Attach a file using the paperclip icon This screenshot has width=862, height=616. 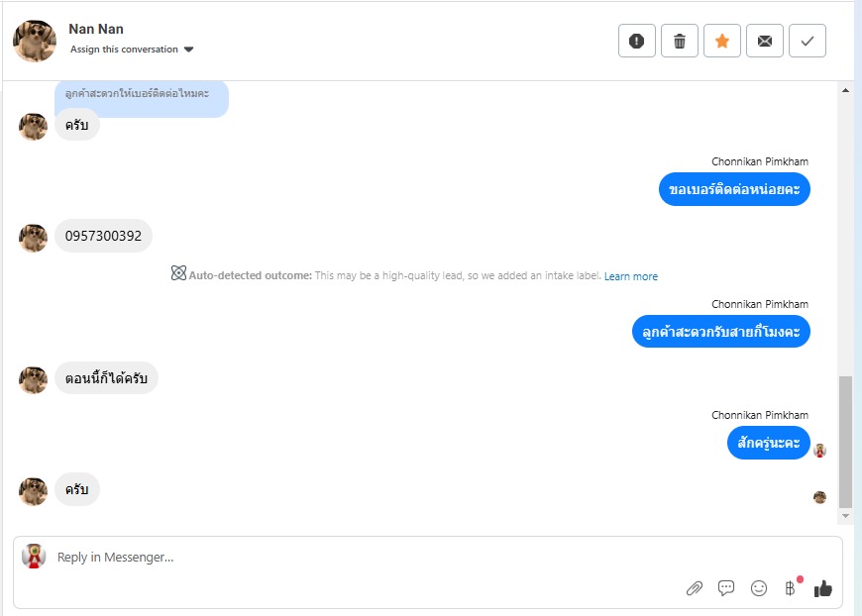695,588
